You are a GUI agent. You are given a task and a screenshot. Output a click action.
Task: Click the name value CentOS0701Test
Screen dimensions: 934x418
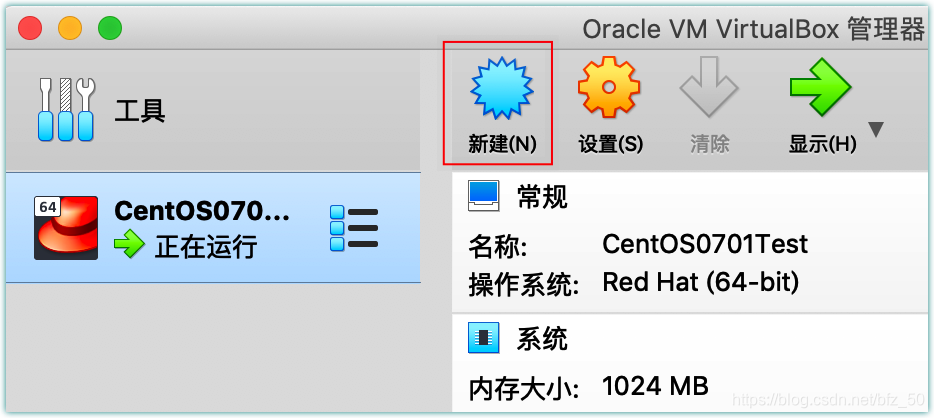[705, 244]
